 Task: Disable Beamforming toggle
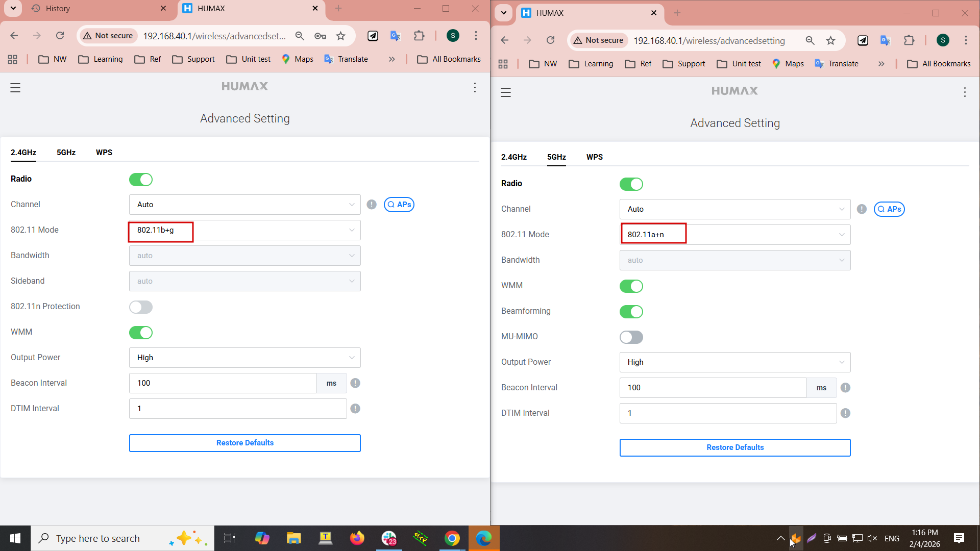[x=631, y=312]
